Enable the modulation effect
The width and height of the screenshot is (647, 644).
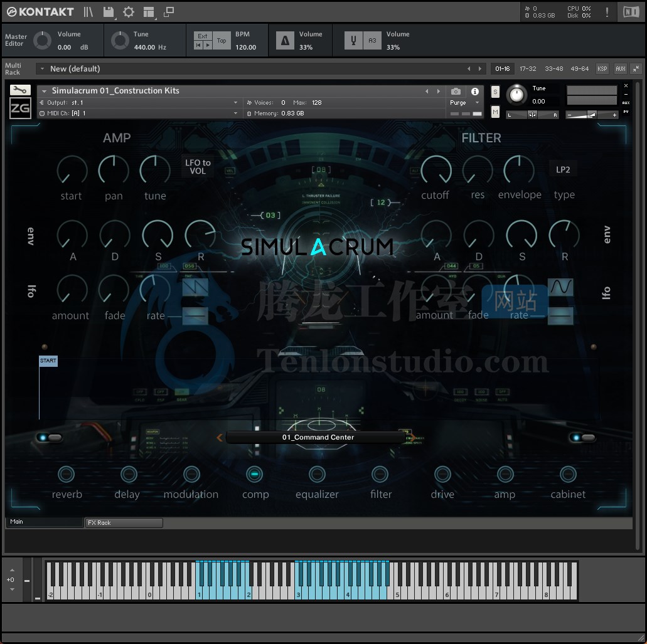click(191, 474)
